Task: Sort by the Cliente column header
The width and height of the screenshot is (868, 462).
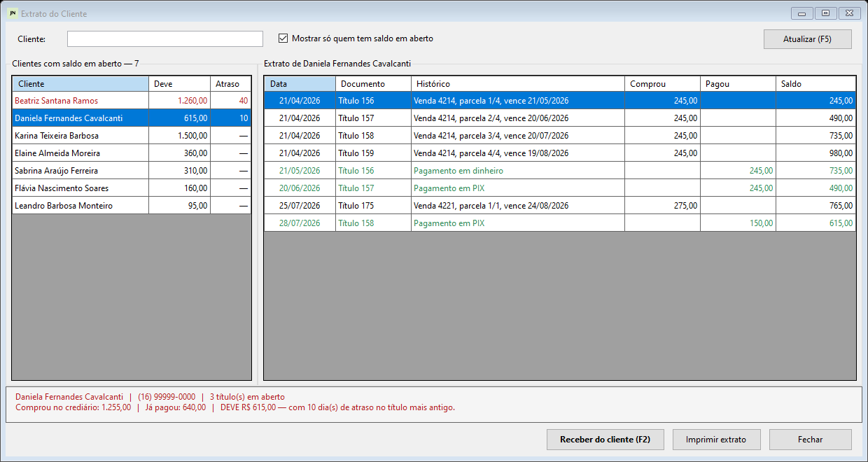Action: (80, 84)
